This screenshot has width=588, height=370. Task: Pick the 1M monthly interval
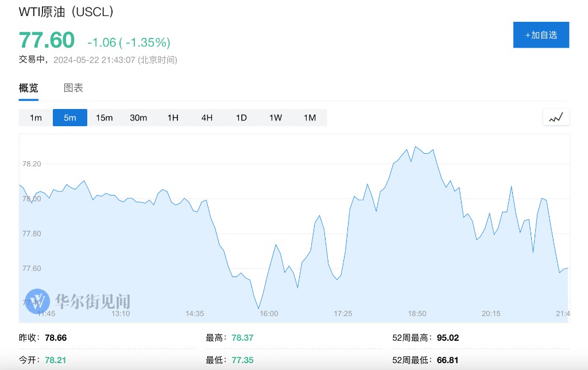point(310,118)
